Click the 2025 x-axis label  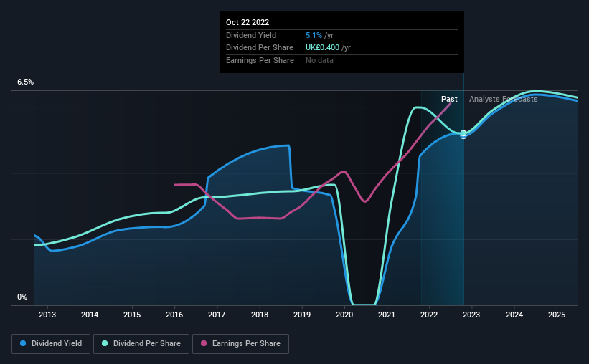coord(557,315)
